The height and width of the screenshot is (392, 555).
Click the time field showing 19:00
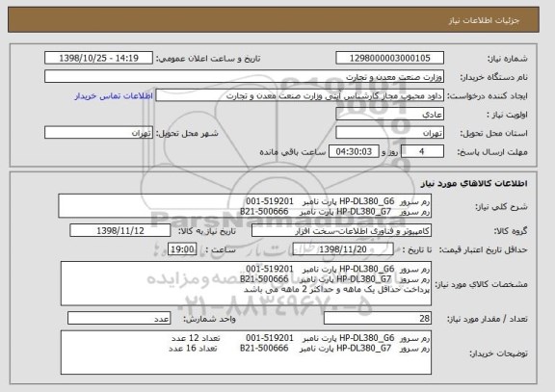(x=182, y=249)
